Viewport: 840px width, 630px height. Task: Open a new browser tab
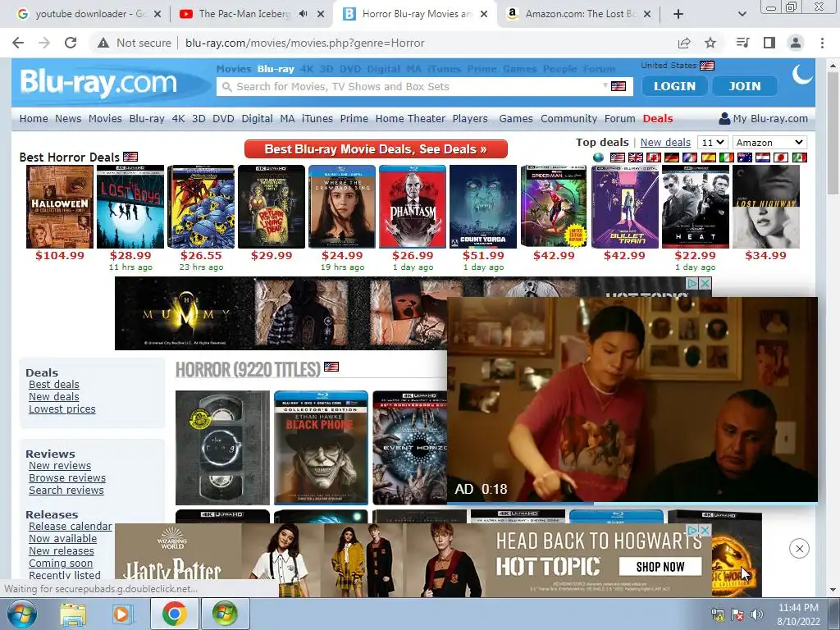pos(678,14)
